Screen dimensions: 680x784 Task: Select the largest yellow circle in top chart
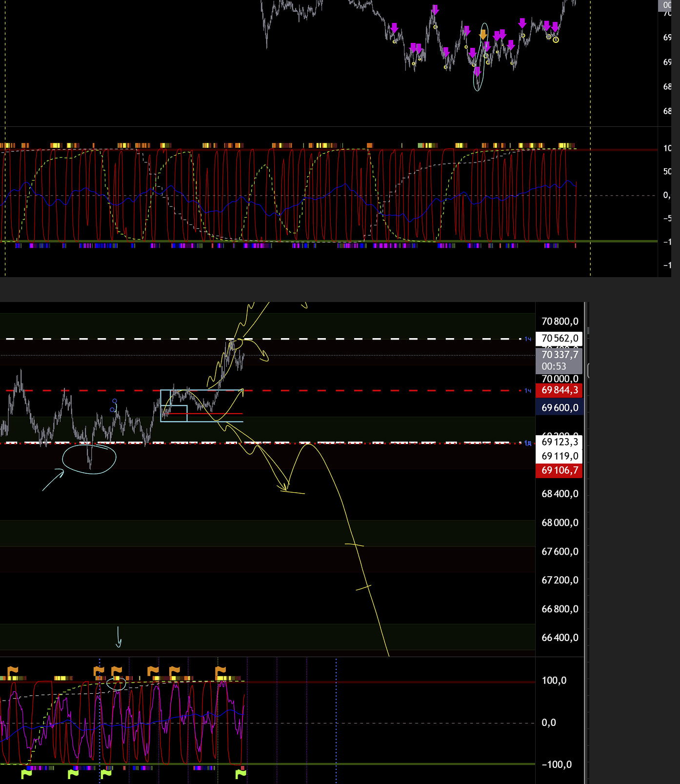556,40
